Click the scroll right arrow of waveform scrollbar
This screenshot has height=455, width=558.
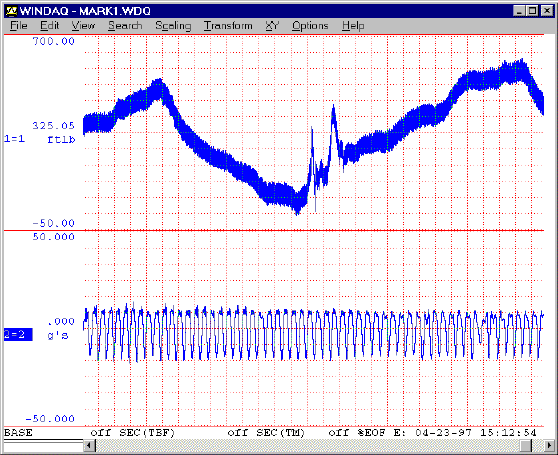coord(549,445)
